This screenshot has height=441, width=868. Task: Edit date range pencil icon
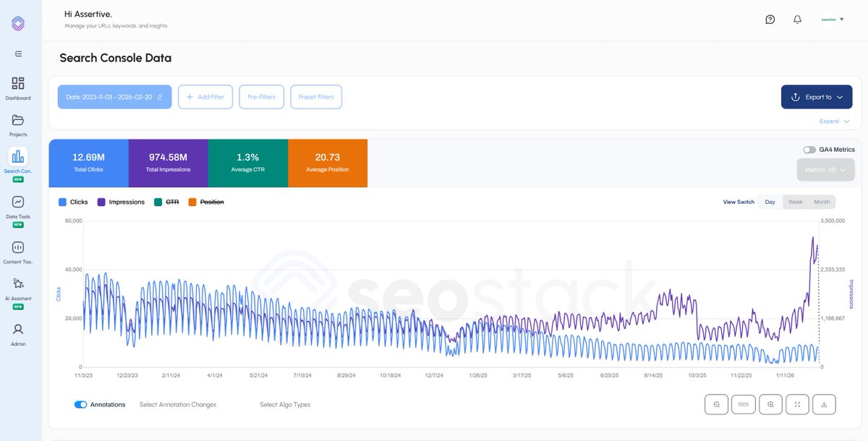coord(160,97)
